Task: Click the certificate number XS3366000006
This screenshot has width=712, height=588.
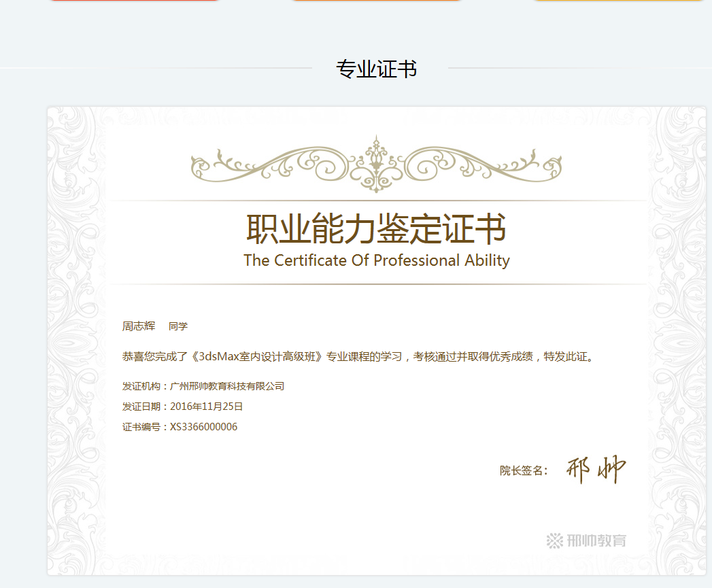Action: point(203,427)
